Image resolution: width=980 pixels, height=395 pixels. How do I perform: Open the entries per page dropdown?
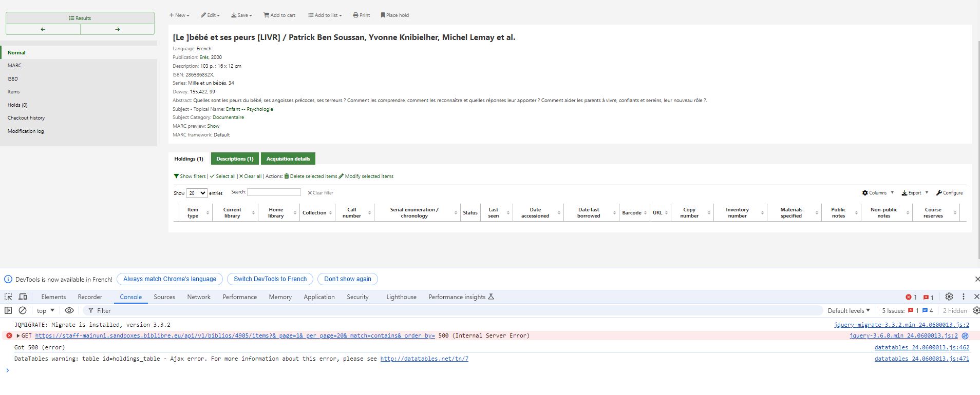pos(197,193)
